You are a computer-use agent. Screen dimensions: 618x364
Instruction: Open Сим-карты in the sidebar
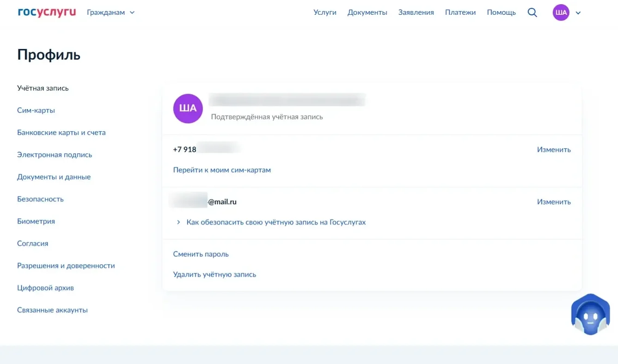pos(36,110)
